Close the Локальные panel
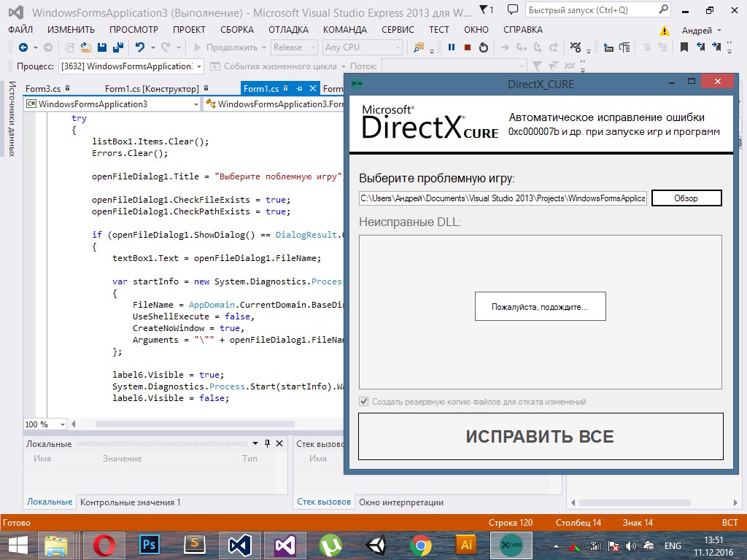 pyautogui.click(x=279, y=443)
